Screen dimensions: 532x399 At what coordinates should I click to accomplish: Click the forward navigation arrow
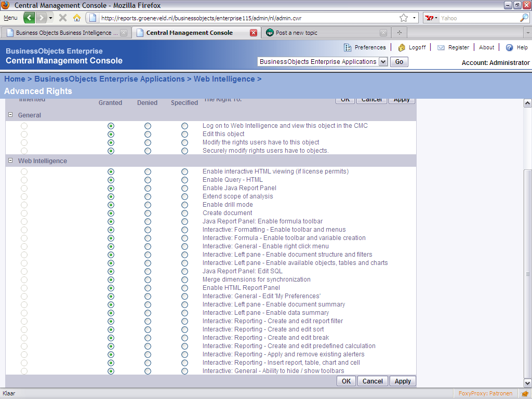(41, 18)
